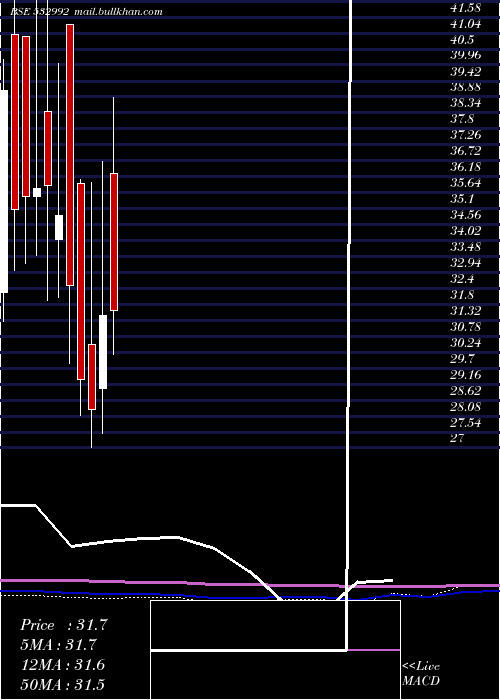Image resolution: width=500 pixels, height=700 pixels.
Task: Click the '<<Live MACD' label
Action: pos(421,673)
